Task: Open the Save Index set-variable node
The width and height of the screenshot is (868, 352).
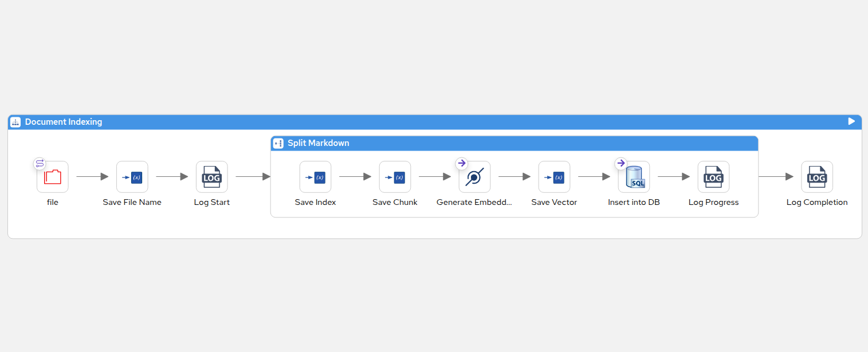Action: point(316,177)
